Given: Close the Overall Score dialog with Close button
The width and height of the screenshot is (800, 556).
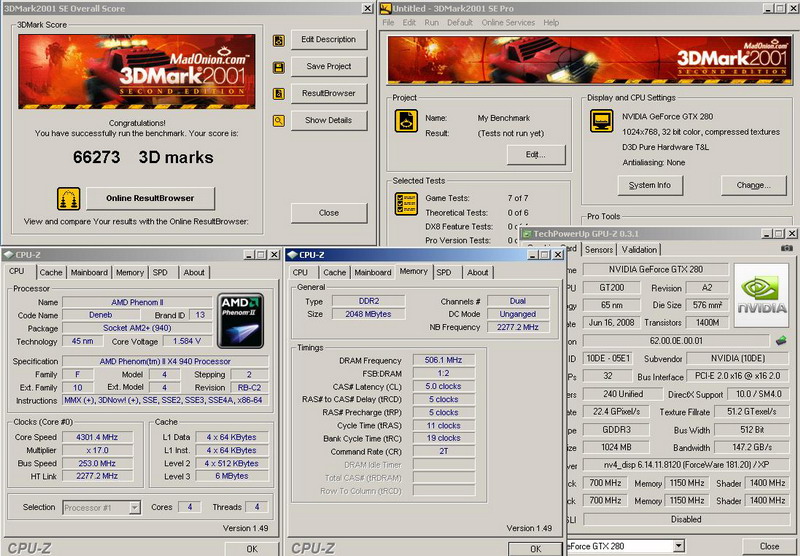Looking at the screenshot, I should click(x=329, y=213).
